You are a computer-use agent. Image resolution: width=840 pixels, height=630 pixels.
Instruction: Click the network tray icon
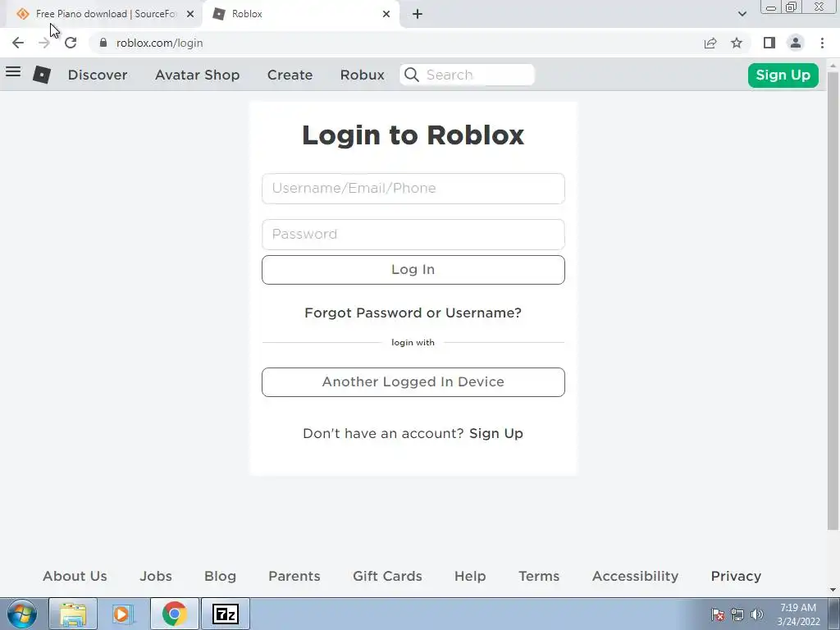coord(737,614)
